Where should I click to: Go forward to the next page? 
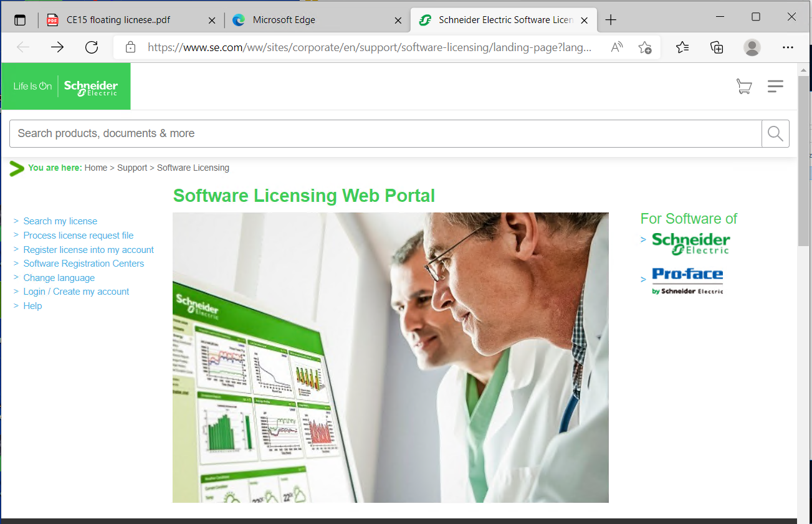click(x=57, y=47)
